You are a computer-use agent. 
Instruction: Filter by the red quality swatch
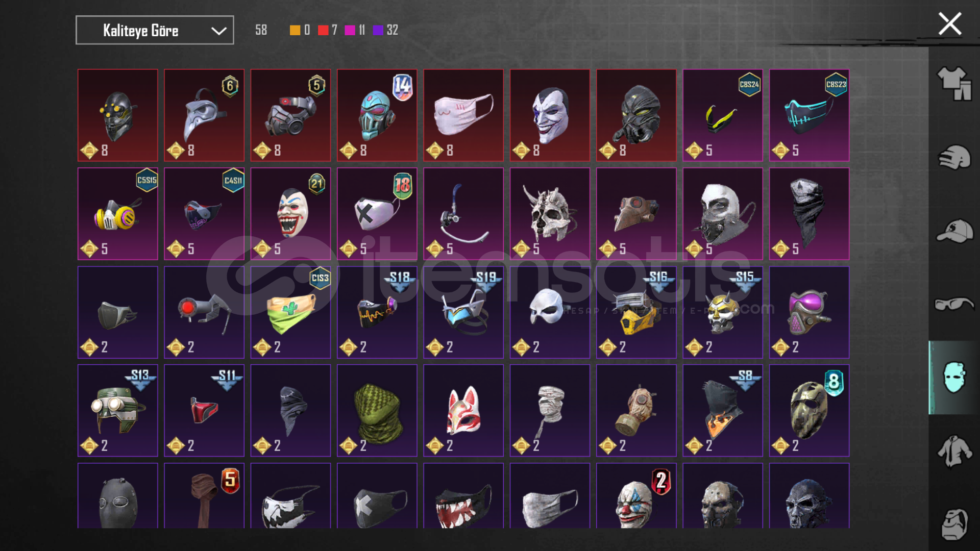(x=323, y=30)
